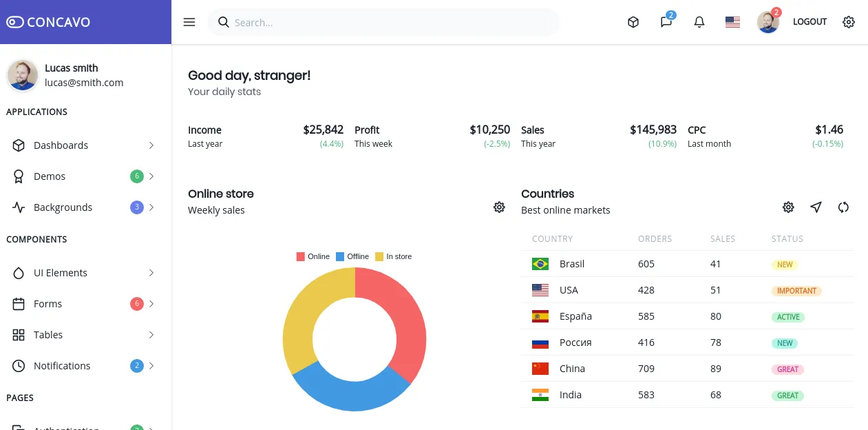Click the LOGOUT button
The height and width of the screenshot is (430, 868).
tap(809, 22)
